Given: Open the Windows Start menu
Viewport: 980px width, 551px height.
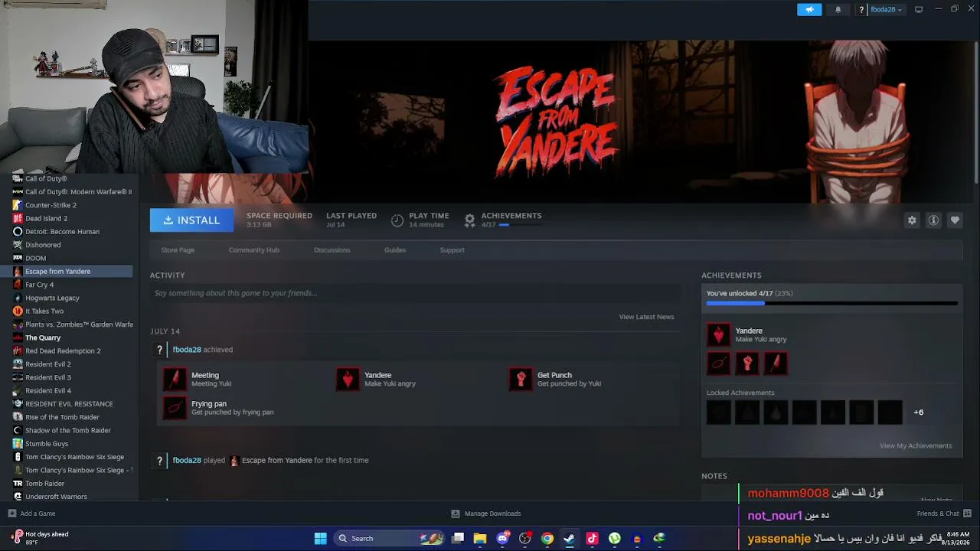Looking at the screenshot, I should (321, 538).
